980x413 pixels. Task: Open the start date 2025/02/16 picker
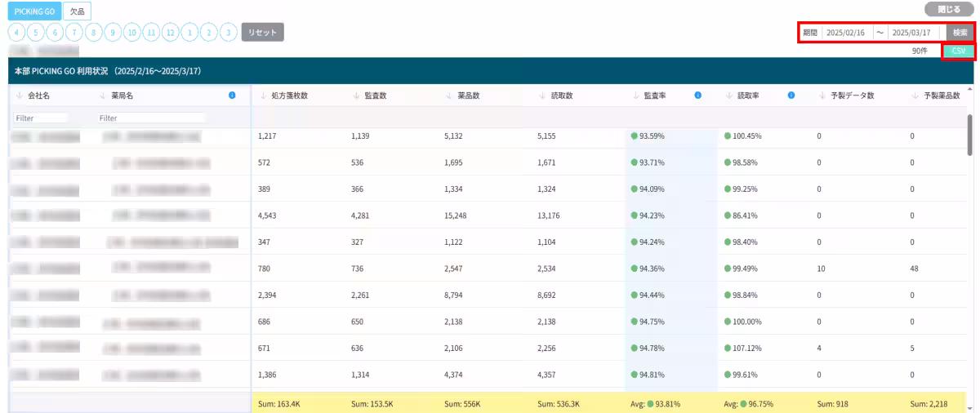pos(845,33)
